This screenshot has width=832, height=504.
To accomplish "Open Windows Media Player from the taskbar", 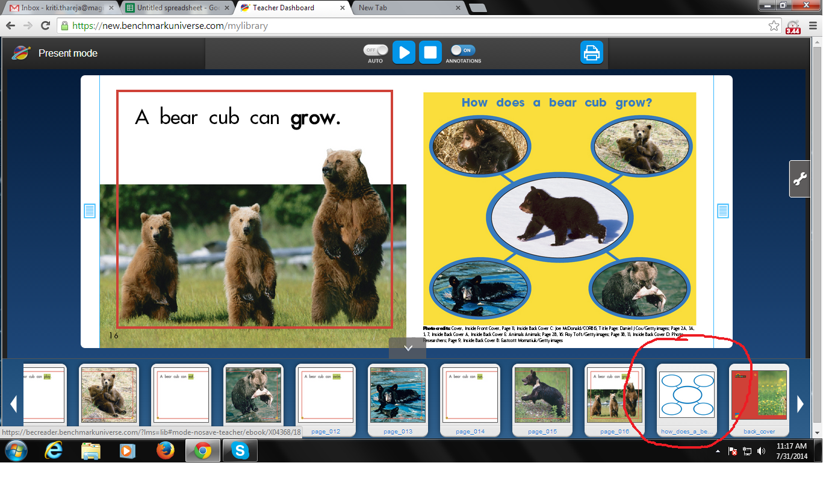I will (x=128, y=450).
